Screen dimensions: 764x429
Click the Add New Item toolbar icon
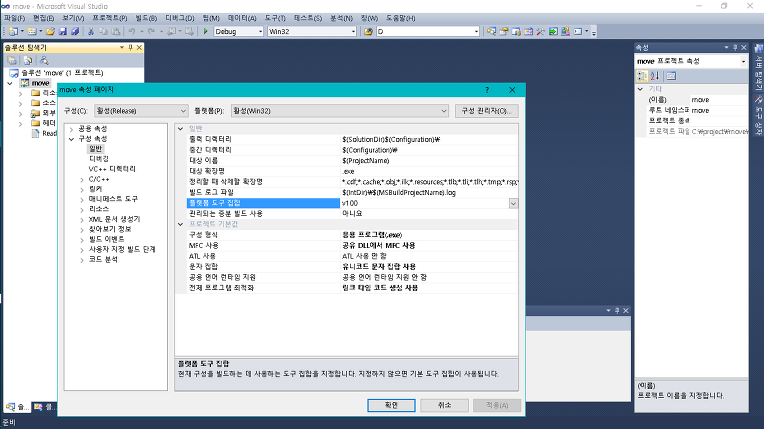pyautogui.click(x=32, y=31)
